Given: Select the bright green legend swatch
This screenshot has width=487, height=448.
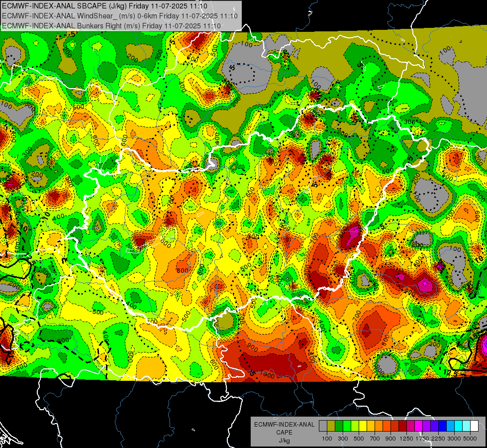Looking at the screenshot, I should click(347, 426).
